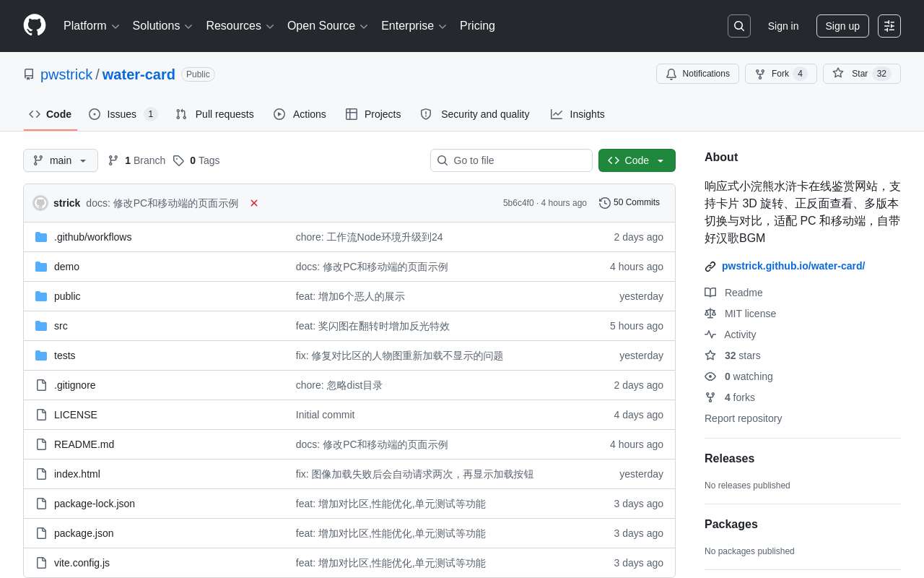Image resolution: width=924 pixels, height=578 pixels.
Task: Open the water-card repository name link
Action: click(139, 74)
